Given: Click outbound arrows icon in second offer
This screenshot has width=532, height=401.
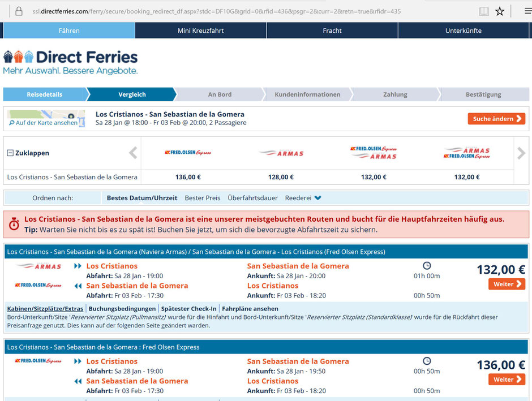Looking at the screenshot, I should (x=78, y=361).
